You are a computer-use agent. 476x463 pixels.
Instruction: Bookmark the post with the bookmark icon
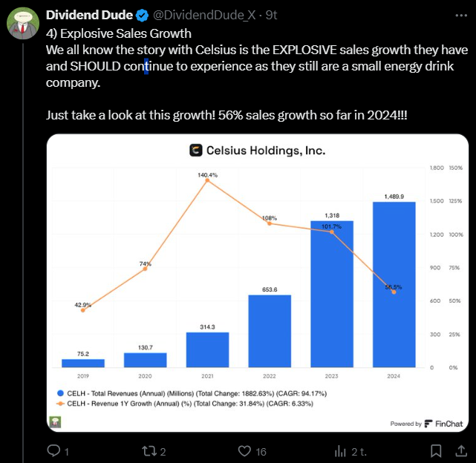[437, 450]
